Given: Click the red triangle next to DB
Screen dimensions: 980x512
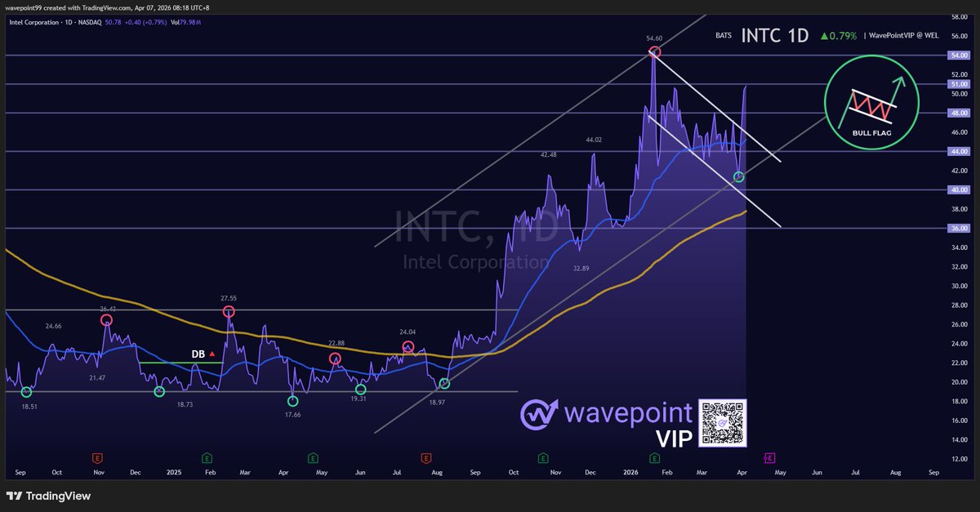Looking at the screenshot, I should pyautogui.click(x=212, y=354).
